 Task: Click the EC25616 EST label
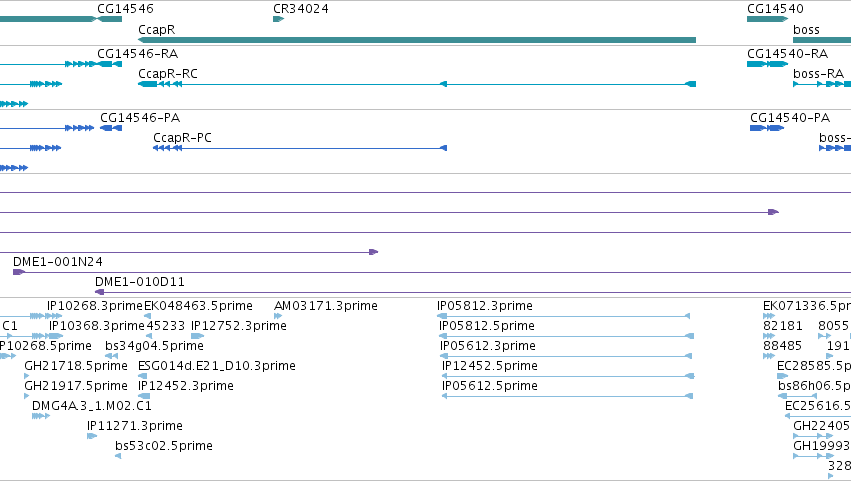click(818, 406)
